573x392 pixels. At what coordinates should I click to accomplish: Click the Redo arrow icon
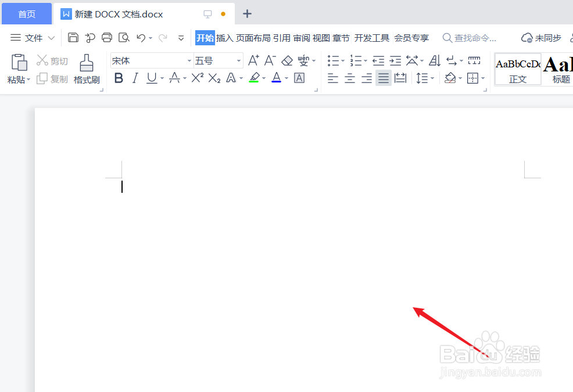pyautogui.click(x=163, y=38)
